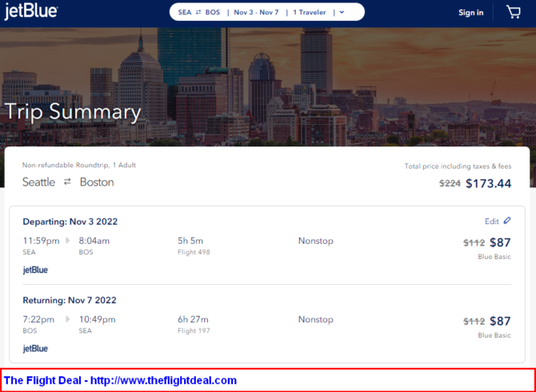
Task: Click Non-refundable Roundtrip, 1 Adult text
Action: (79, 165)
